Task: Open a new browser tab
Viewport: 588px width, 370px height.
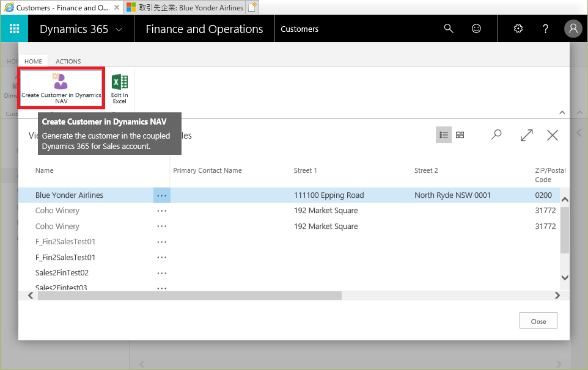Action: [252, 7]
